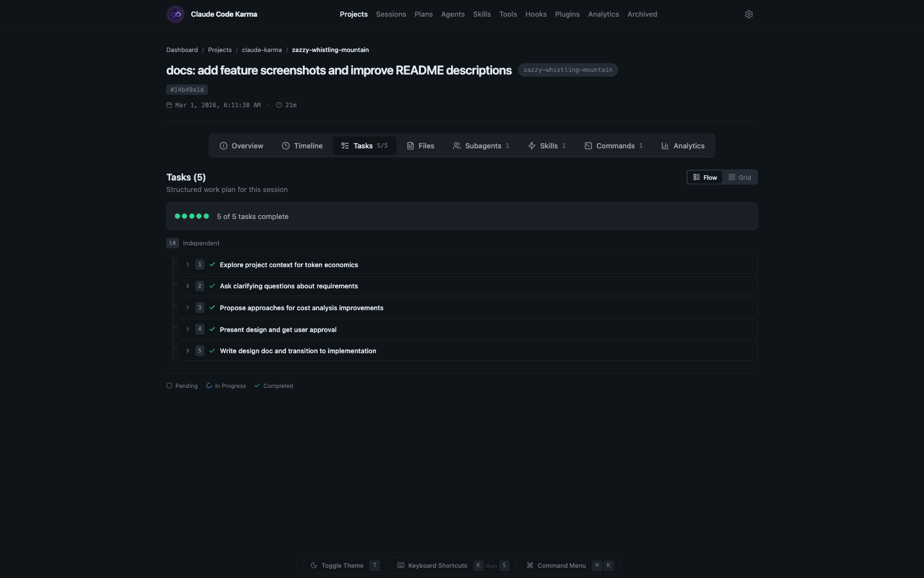Open the Projects nav item
This screenshot has width=924, height=578.
coord(354,14)
